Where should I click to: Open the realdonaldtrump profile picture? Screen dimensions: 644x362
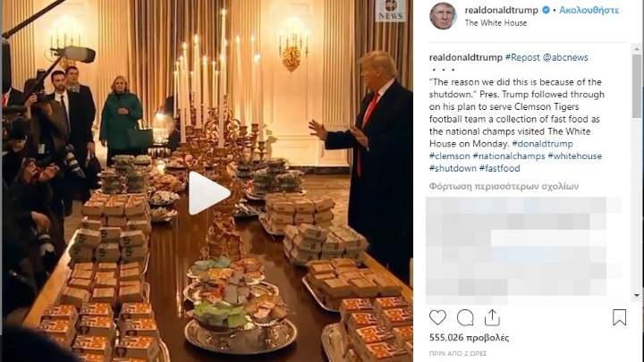pyautogui.click(x=443, y=15)
